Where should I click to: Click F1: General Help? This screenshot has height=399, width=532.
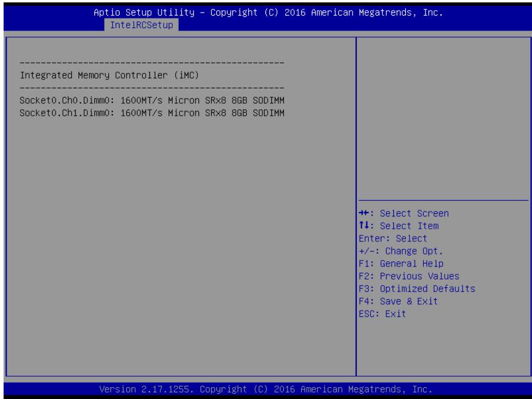coord(401,264)
